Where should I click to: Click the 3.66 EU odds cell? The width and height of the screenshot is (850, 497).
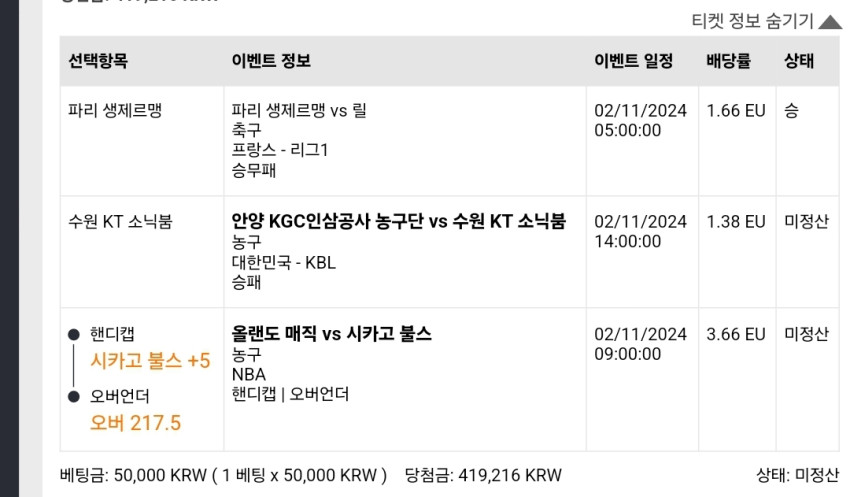(736, 334)
